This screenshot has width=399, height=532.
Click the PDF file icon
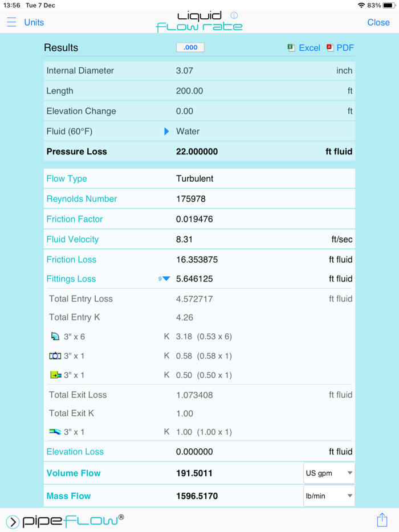pos(329,48)
